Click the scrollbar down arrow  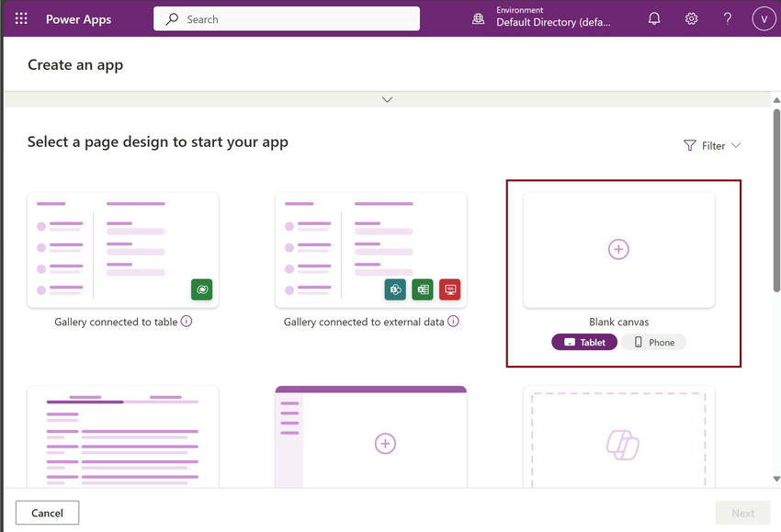click(x=776, y=479)
